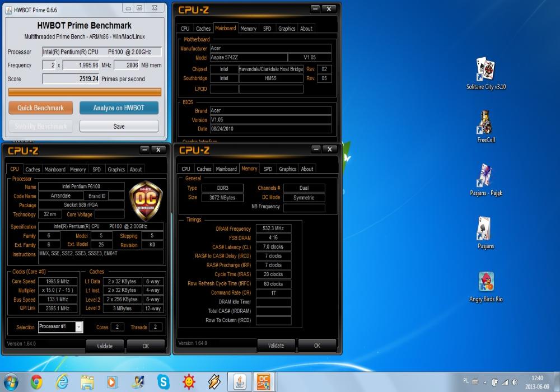Switch to SPD tab in Mainboard window
This screenshot has height=392, width=560.
pyautogui.click(x=267, y=29)
